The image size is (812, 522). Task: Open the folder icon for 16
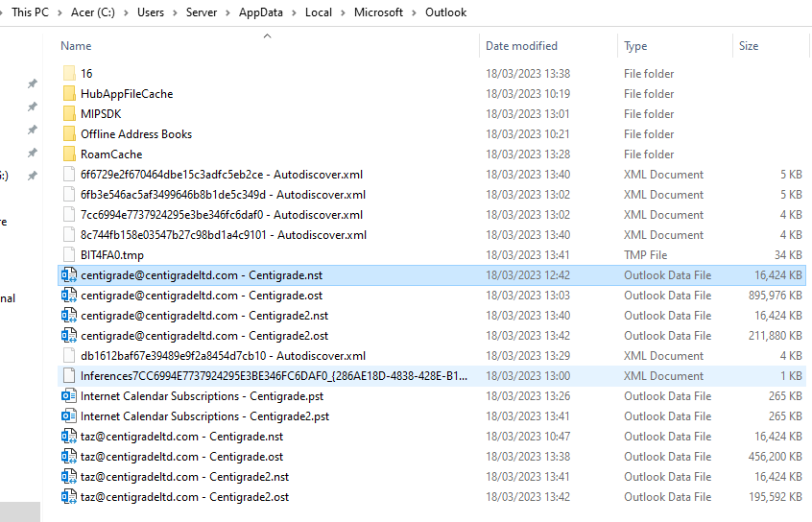pyautogui.click(x=69, y=74)
